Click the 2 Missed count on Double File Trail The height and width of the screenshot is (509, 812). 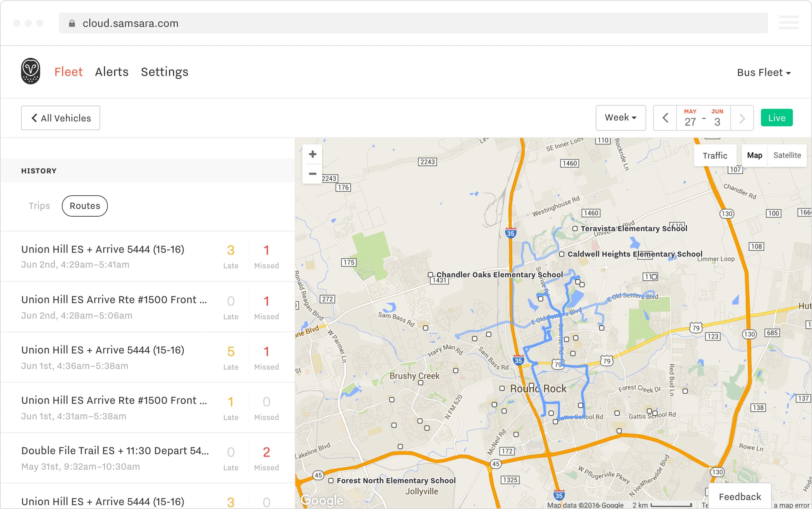click(266, 453)
